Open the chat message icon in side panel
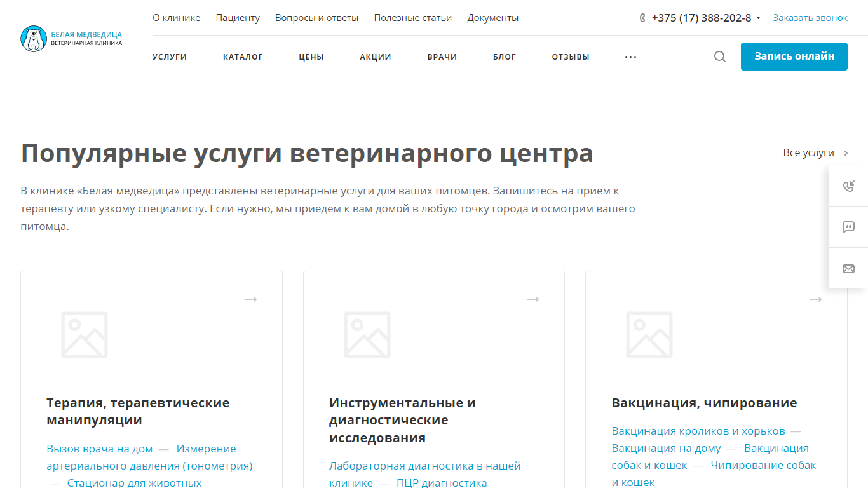Screen dimensions: 868x488 pyautogui.click(x=848, y=227)
